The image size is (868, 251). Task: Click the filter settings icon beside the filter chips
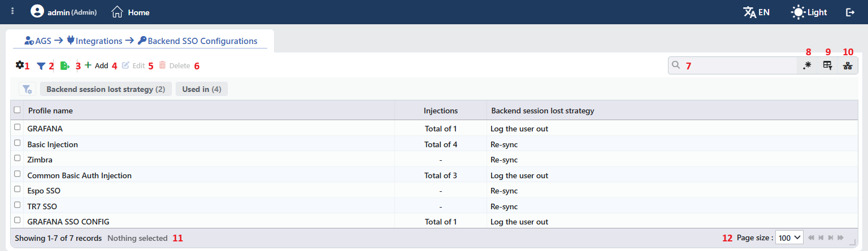(x=27, y=89)
